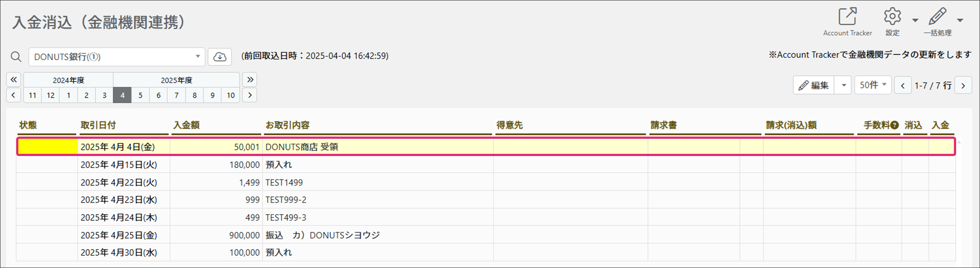This screenshot has width=980, height=268.
Task: Jump forward with double-right chevron
Action: [250, 80]
